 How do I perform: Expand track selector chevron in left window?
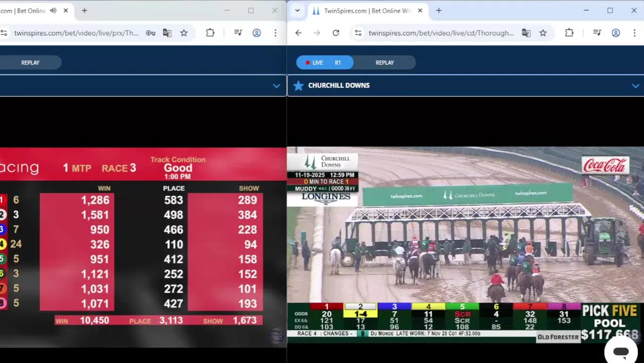[276, 86]
